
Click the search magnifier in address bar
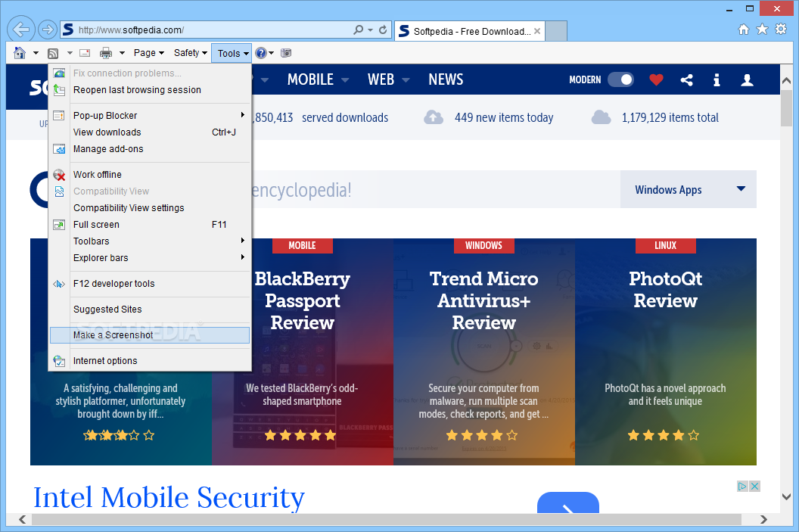coord(358,30)
